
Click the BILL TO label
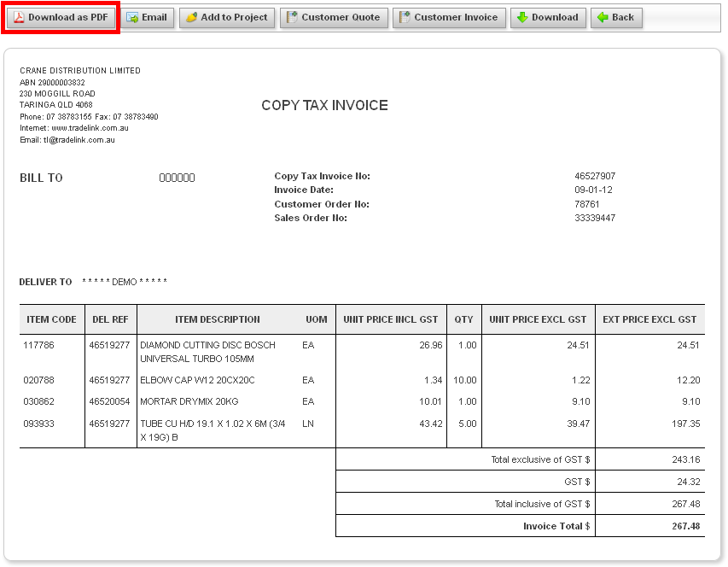tap(41, 178)
